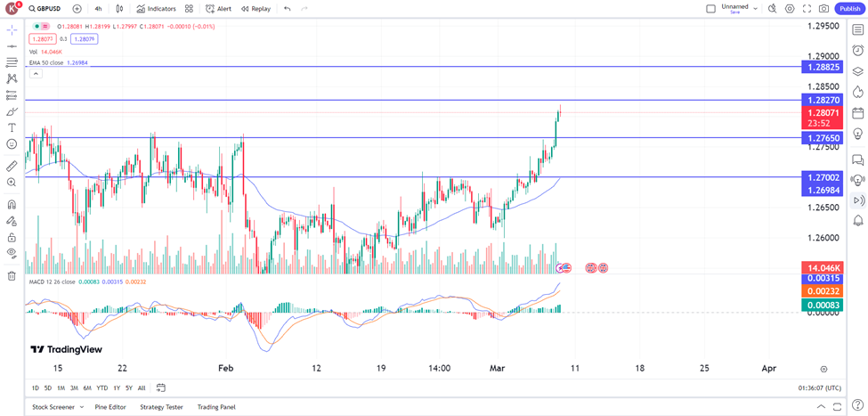Open the notifications bell panel
This screenshot has width=868, height=416.
[857, 220]
